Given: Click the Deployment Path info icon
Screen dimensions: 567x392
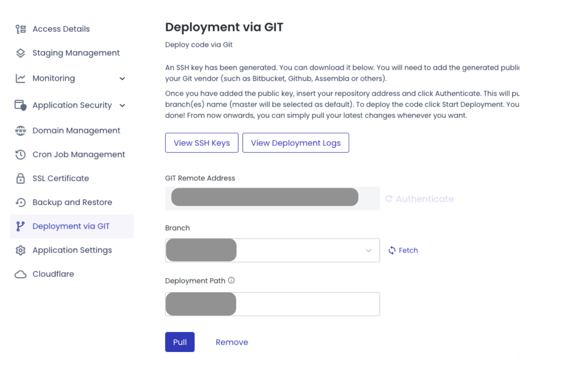Looking at the screenshot, I should [x=231, y=280].
